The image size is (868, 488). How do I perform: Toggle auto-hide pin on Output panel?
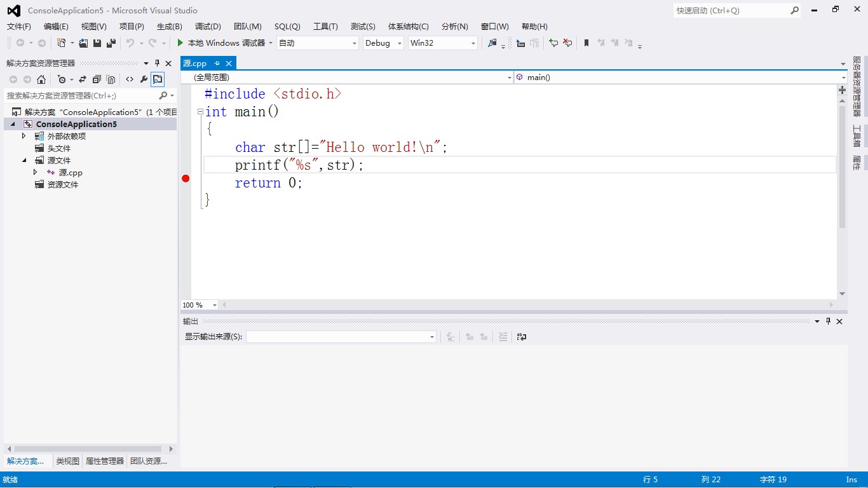click(x=829, y=322)
